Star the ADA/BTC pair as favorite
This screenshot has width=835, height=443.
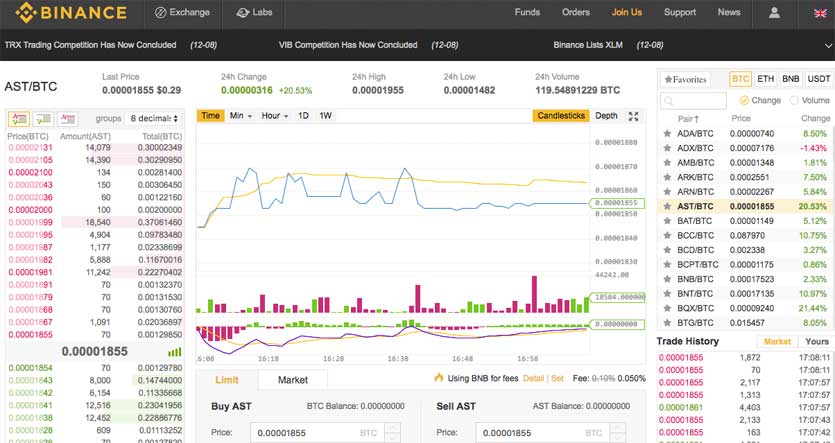coord(667,133)
